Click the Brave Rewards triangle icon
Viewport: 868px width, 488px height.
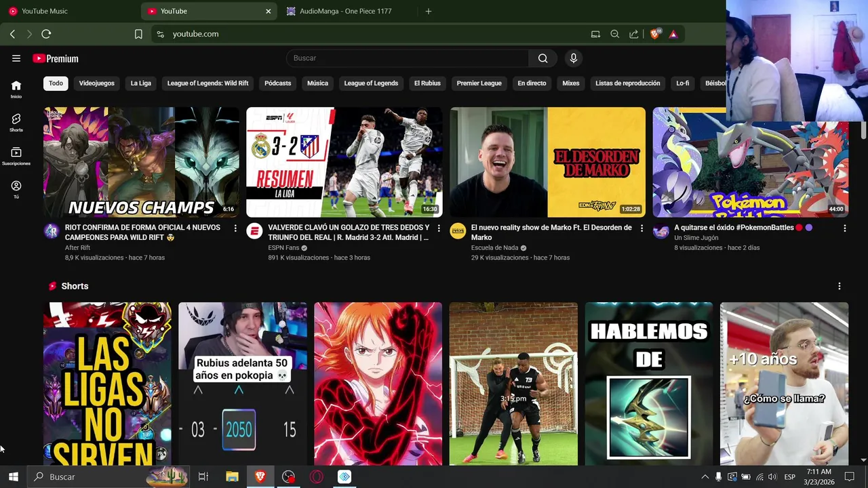pos(673,34)
